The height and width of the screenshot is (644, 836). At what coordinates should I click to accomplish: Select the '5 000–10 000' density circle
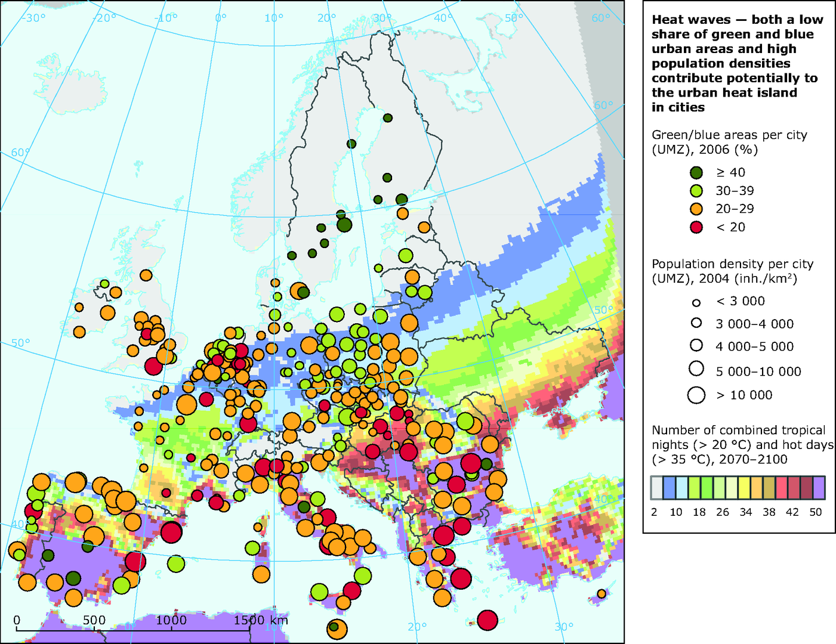(x=696, y=369)
